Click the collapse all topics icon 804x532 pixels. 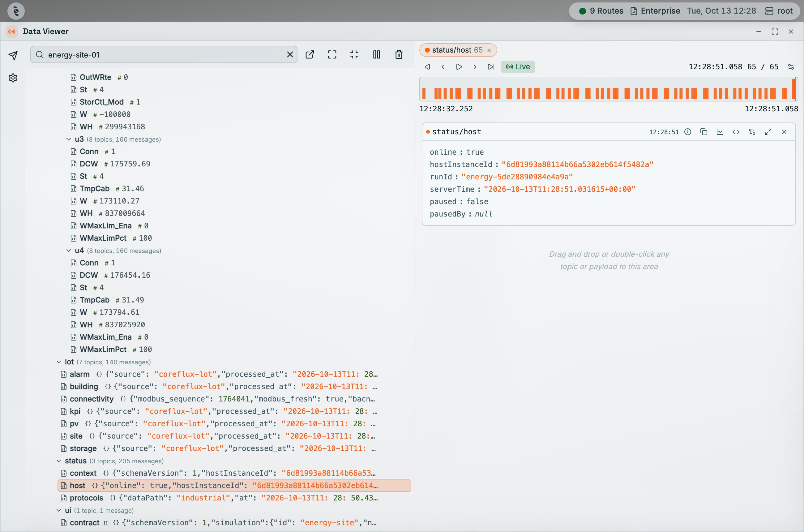(354, 55)
